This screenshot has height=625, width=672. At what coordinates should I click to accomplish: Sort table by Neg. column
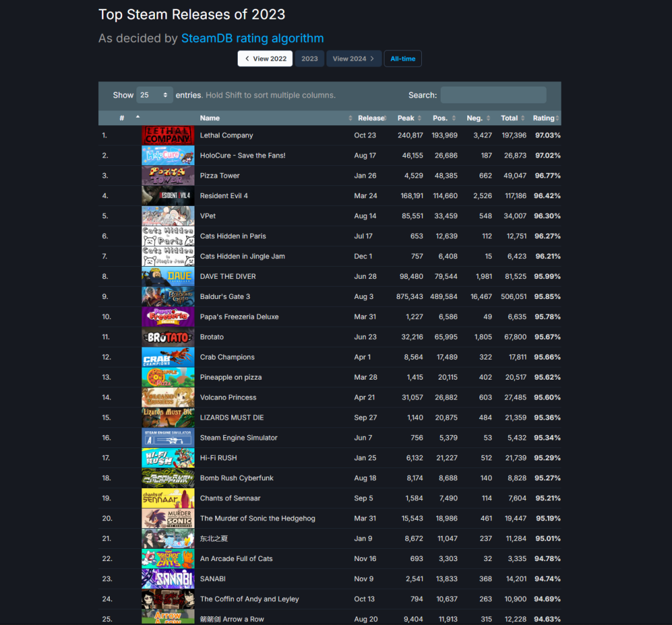(x=474, y=118)
